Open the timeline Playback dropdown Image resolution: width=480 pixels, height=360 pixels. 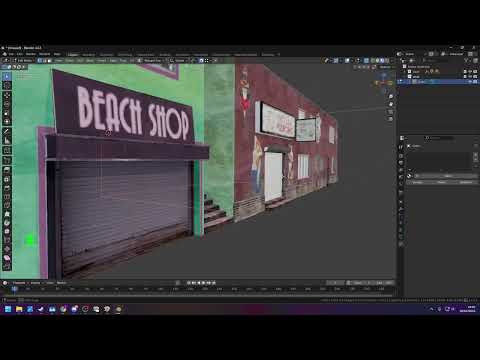[x=19, y=283]
